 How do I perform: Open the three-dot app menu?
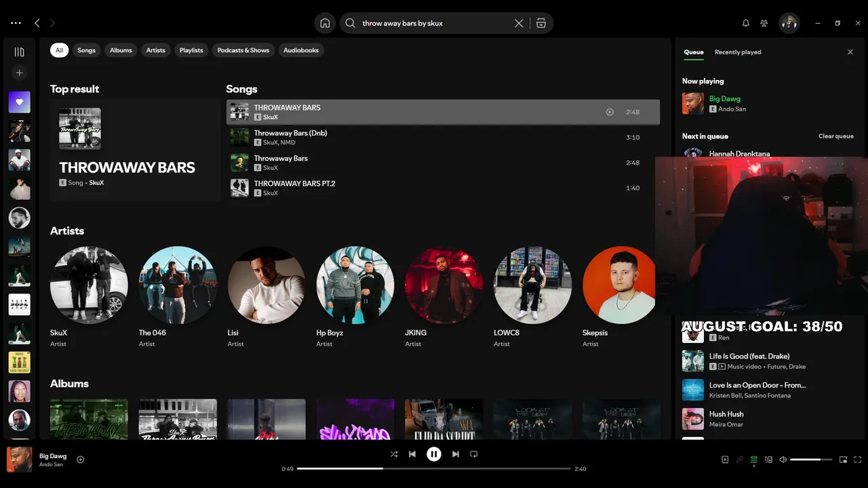tap(16, 23)
